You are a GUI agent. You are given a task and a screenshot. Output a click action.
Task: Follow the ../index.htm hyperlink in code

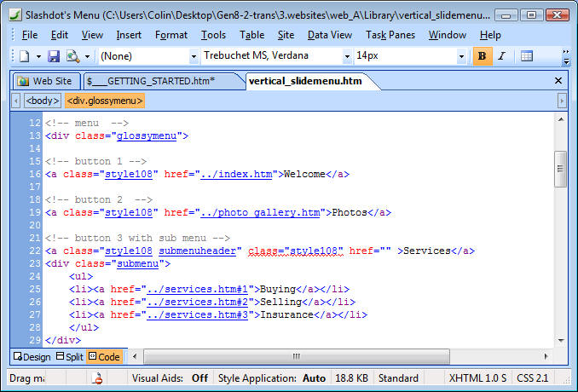236,174
